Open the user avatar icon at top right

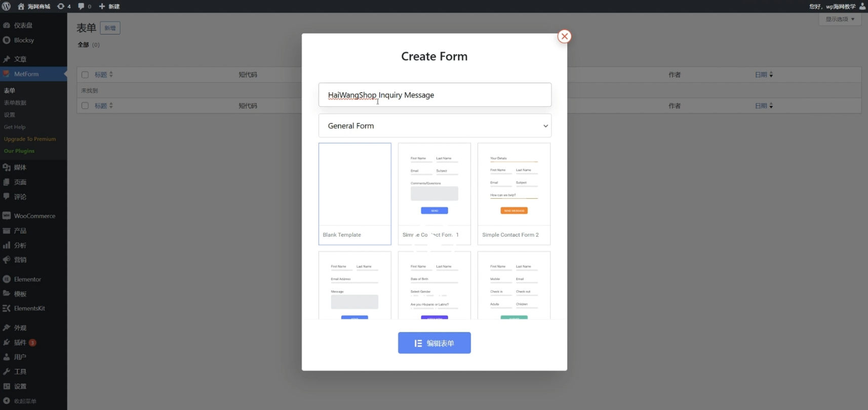tap(862, 6)
